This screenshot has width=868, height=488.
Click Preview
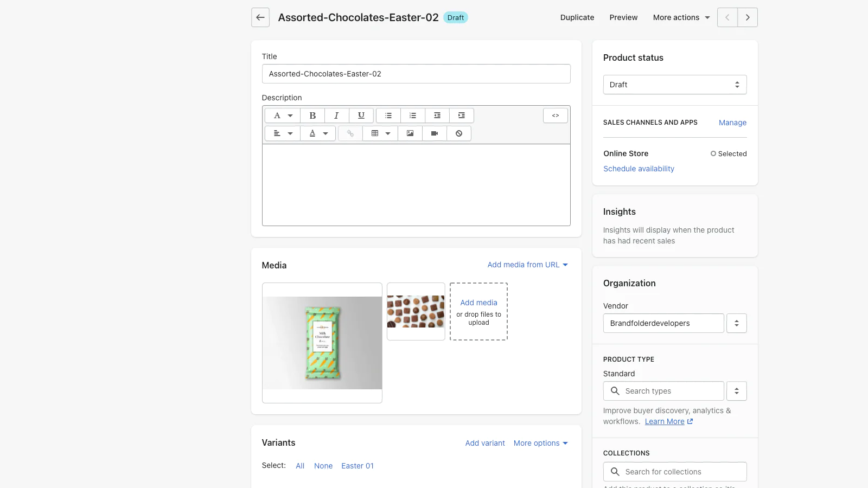623,17
